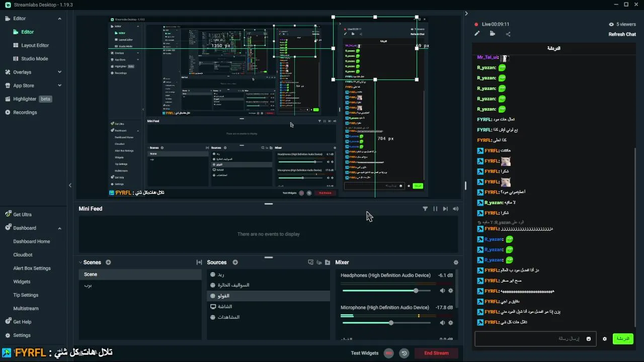Open the emoji picker in chat input
This screenshot has height=362, width=644.
click(x=589, y=339)
